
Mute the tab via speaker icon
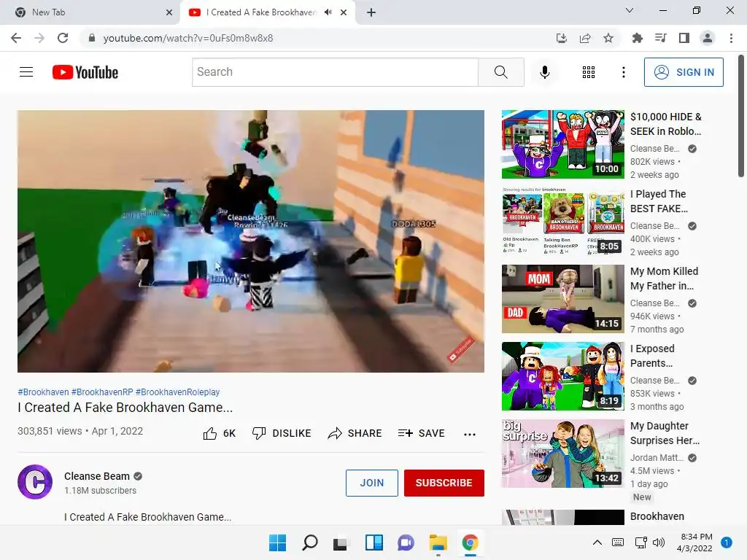tap(328, 12)
